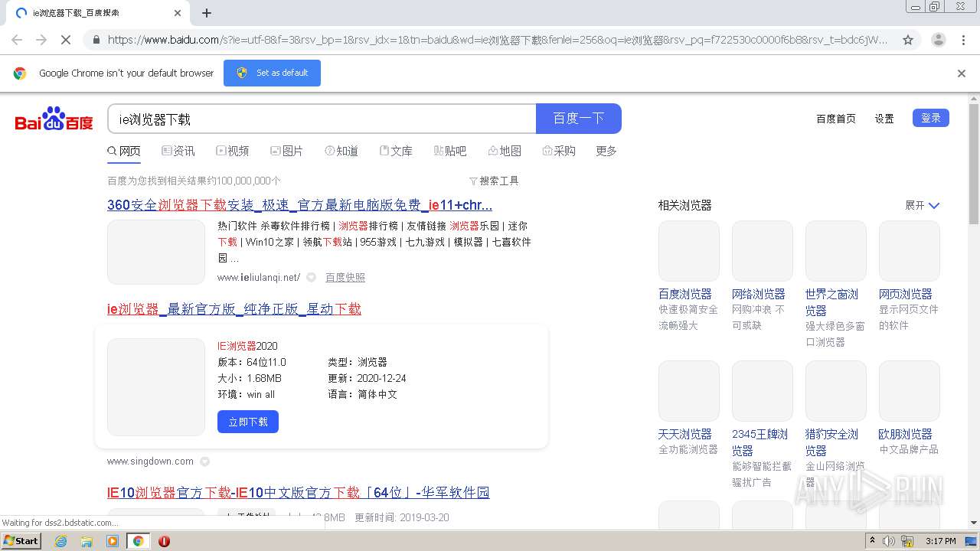
Task: Click the 百度一下 search button
Action: click(579, 119)
